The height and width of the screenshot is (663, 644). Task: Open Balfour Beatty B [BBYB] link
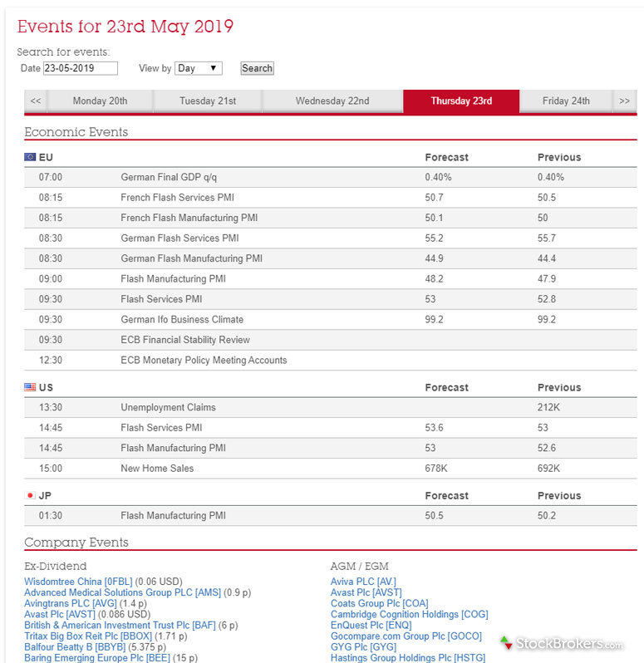tap(75, 647)
